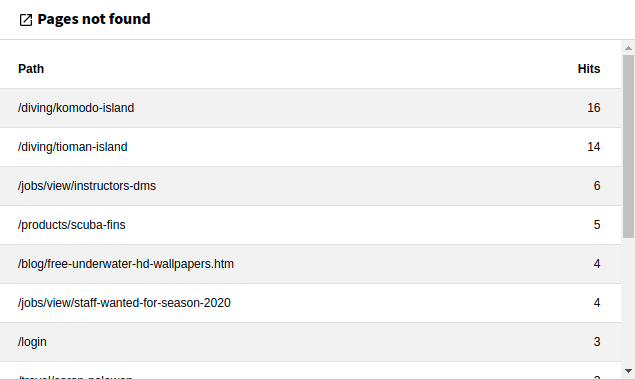
Task: Sort by the Hits column header
Action: (x=589, y=69)
